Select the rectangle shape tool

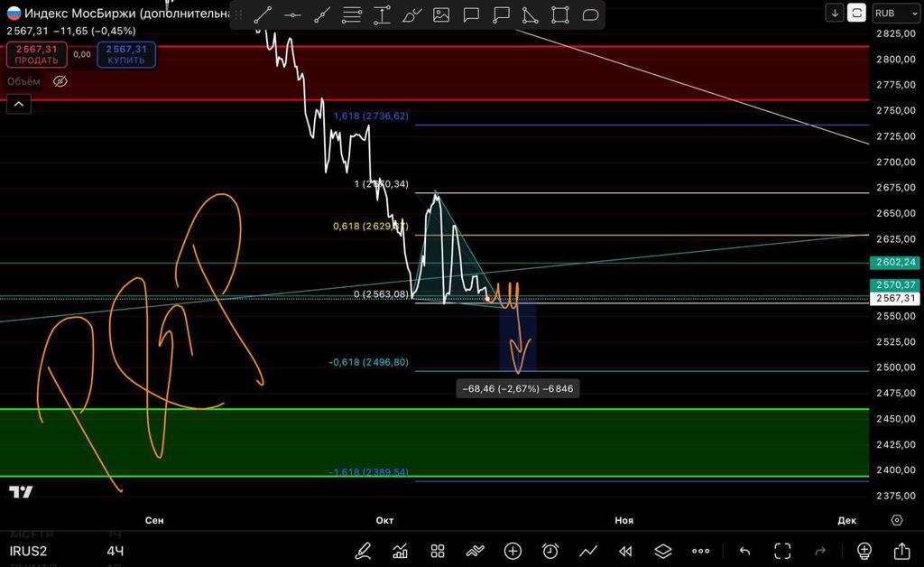(560, 14)
